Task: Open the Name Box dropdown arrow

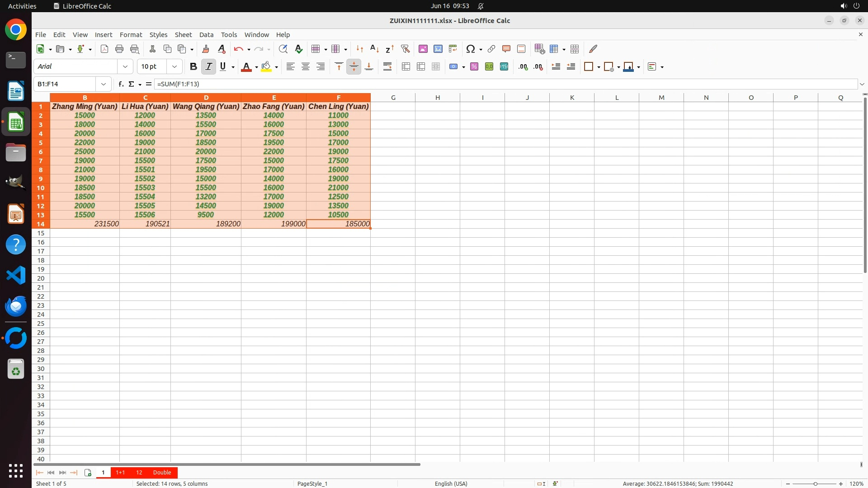Action: click(104, 84)
